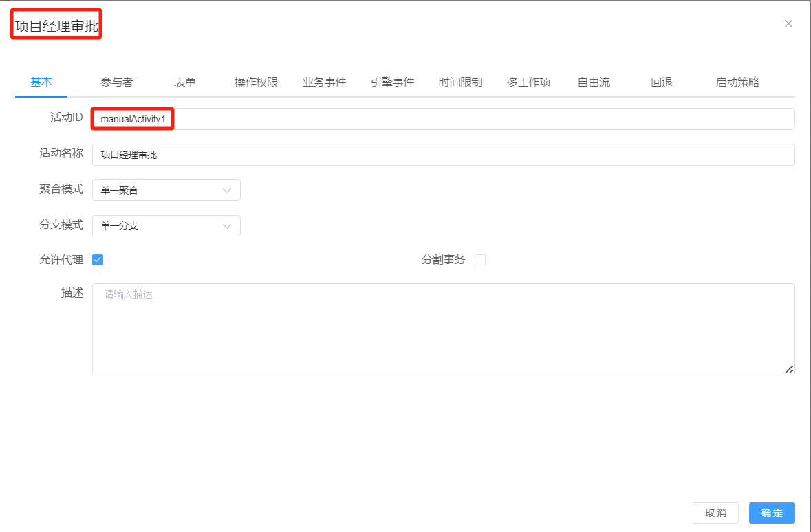Close the 项目经理审批 dialog with X icon
The image size is (811, 532).
click(x=788, y=23)
